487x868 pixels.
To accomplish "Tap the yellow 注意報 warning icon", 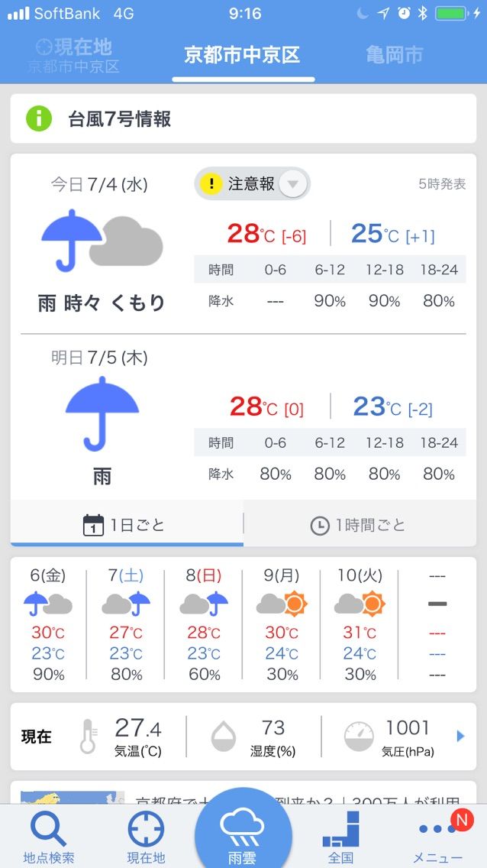I will click(211, 183).
